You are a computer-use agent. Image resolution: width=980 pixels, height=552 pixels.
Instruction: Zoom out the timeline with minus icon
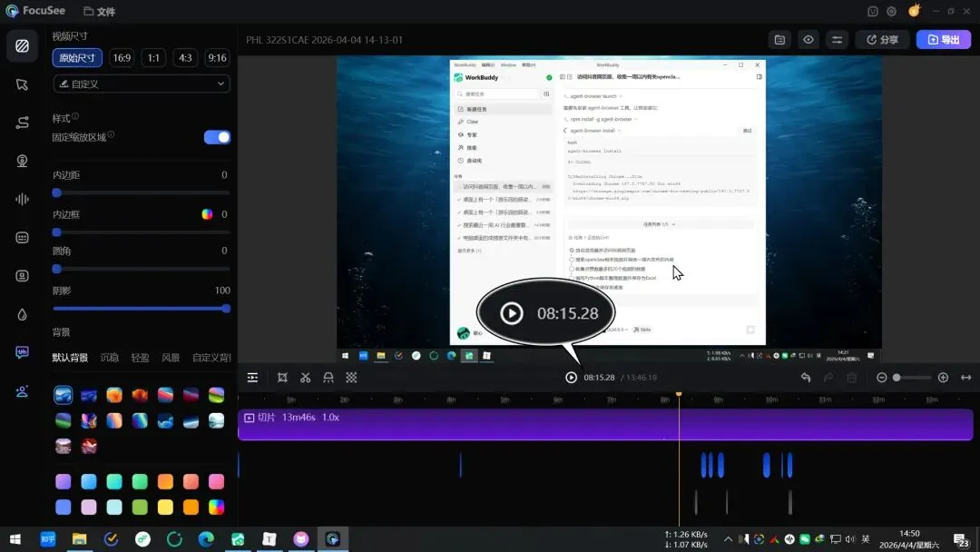[881, 378]
